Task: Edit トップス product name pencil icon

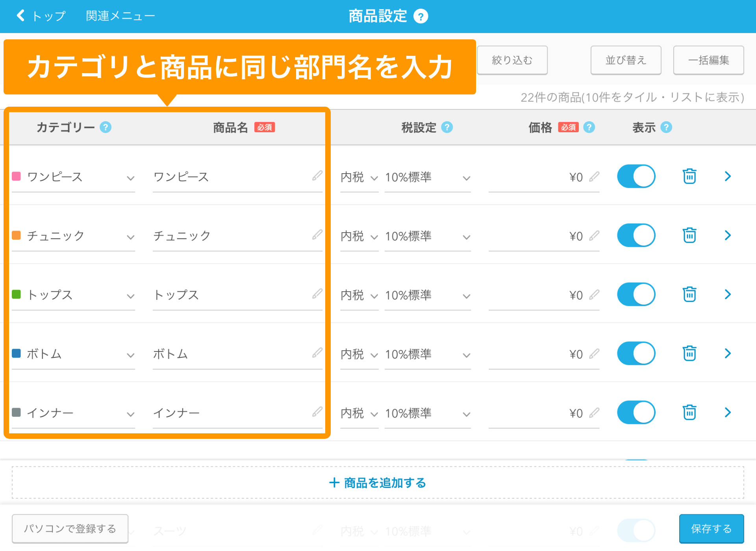Action: tap(317, 294)
